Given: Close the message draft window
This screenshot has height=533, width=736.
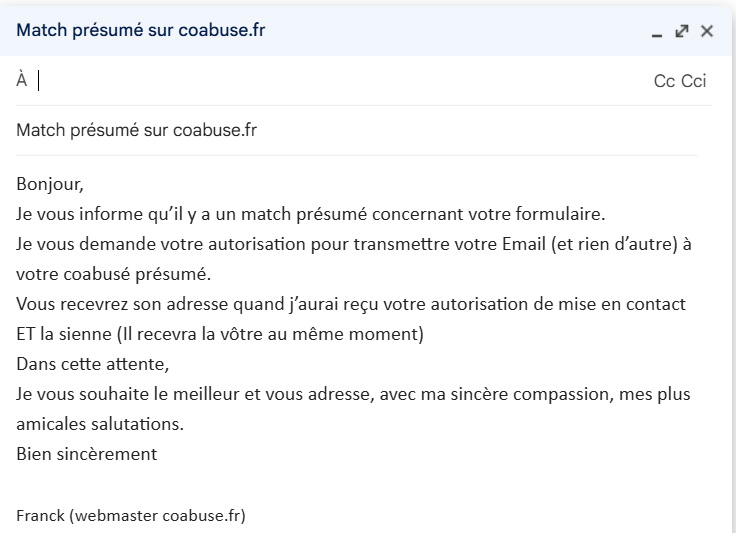Looking at the screenshot, I should [x=707, y=31].
